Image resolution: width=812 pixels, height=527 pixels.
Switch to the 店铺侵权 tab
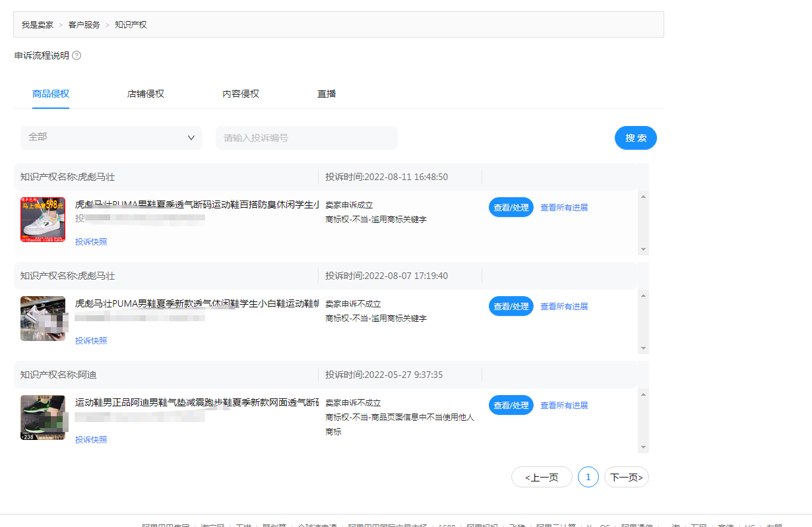coord(146,94)
